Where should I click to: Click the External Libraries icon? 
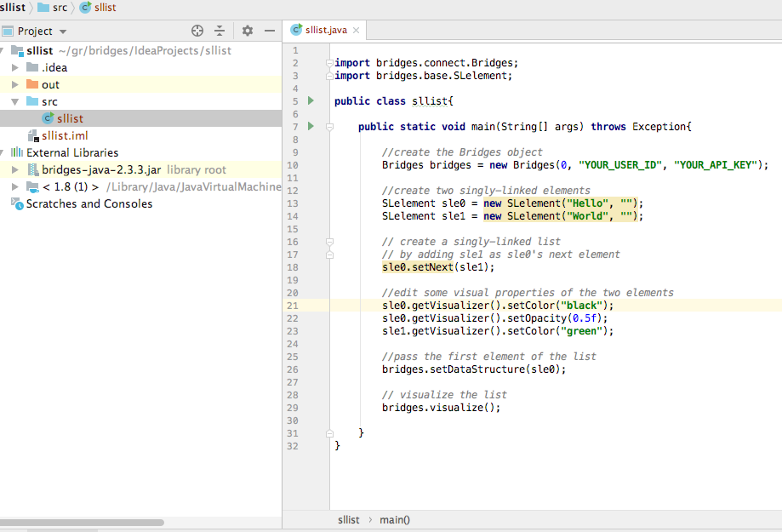coord(17,152)
